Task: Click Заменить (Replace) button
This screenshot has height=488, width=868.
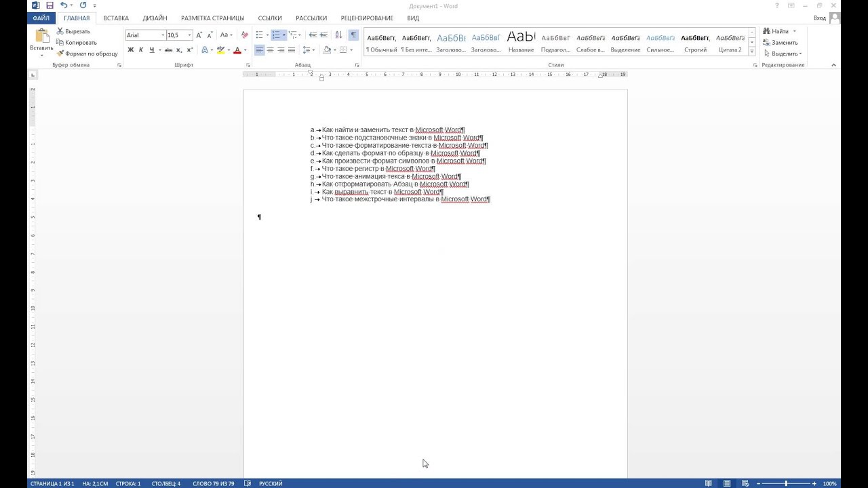Action: click(781, 42)
